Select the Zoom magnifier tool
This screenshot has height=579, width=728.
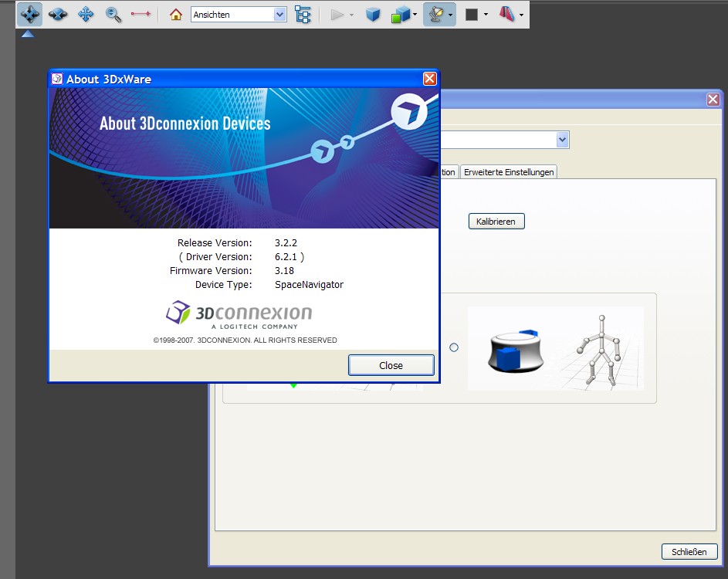pos(113,15)
